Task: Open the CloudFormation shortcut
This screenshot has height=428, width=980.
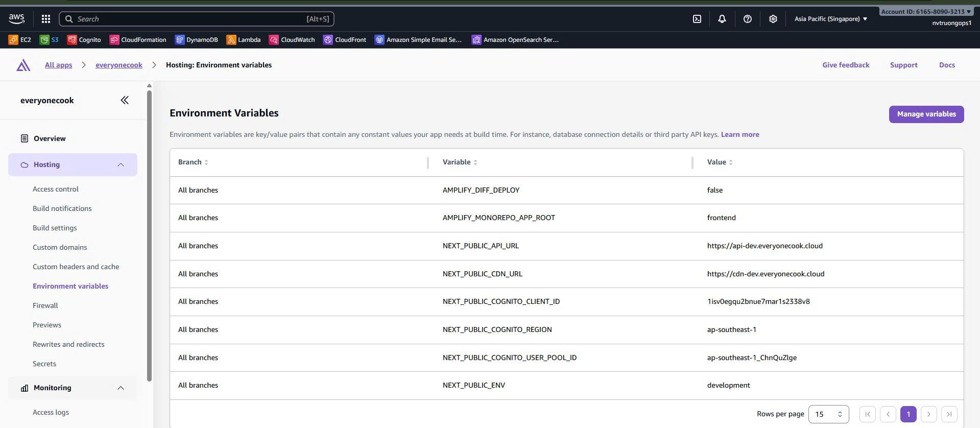Action: [x=138, y=39]
